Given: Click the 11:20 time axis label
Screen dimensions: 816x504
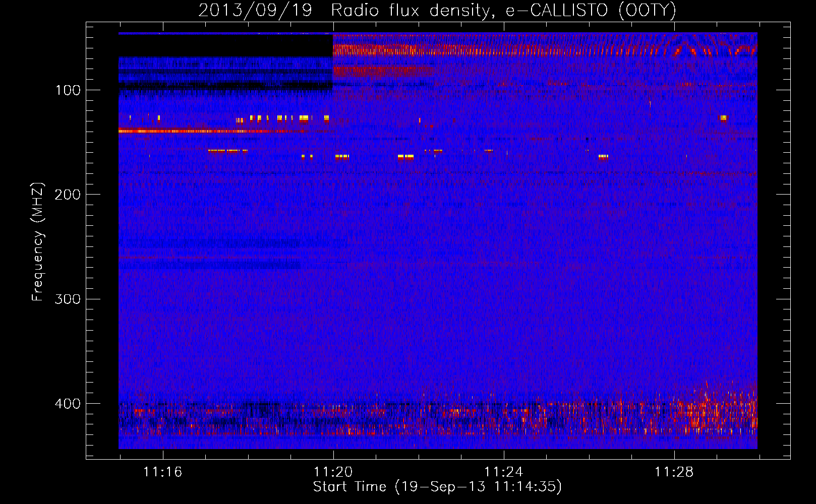Looking at the screenshot, I should 333,472.
